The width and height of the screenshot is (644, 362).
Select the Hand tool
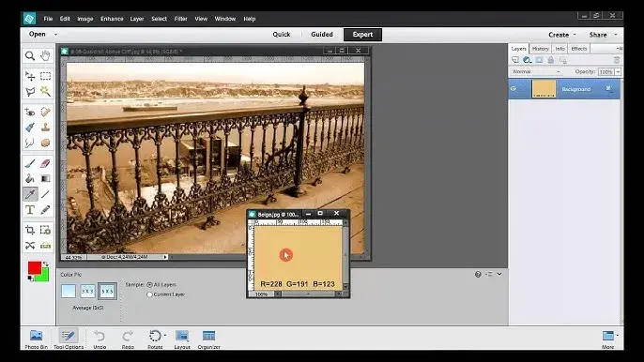click(x=45, y=56)
